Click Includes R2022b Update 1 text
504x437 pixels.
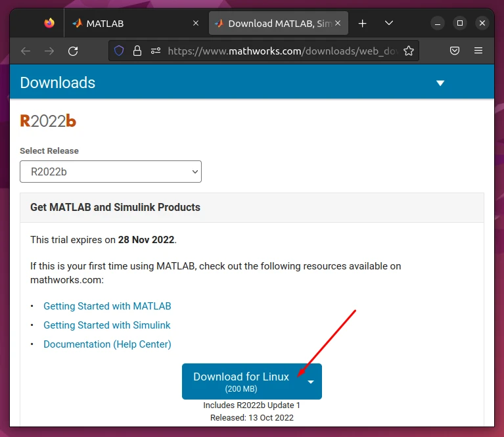pos(252,405)
